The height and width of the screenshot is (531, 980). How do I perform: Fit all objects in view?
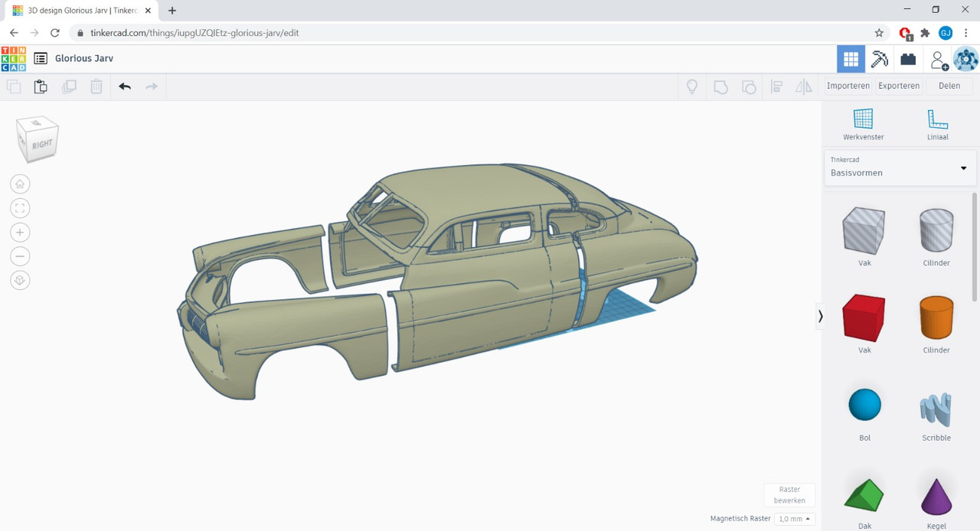21,208
